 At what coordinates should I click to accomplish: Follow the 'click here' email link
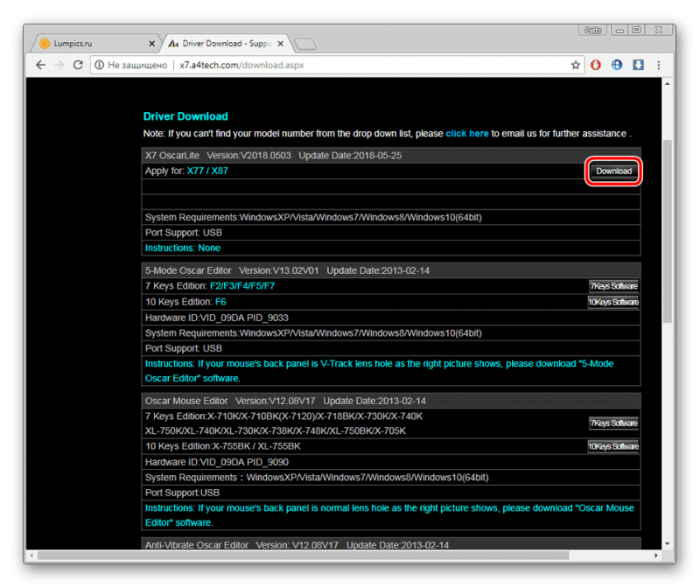467,134
